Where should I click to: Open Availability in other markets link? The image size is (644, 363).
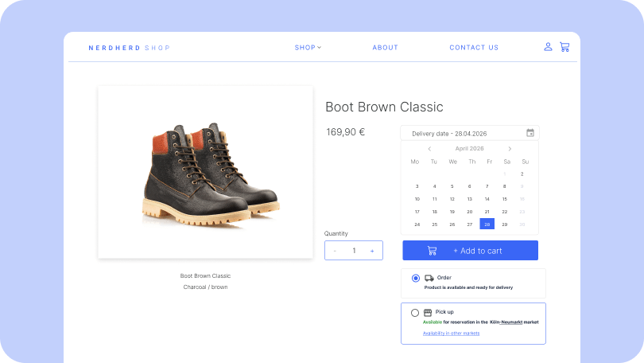[x=451, y=334]
